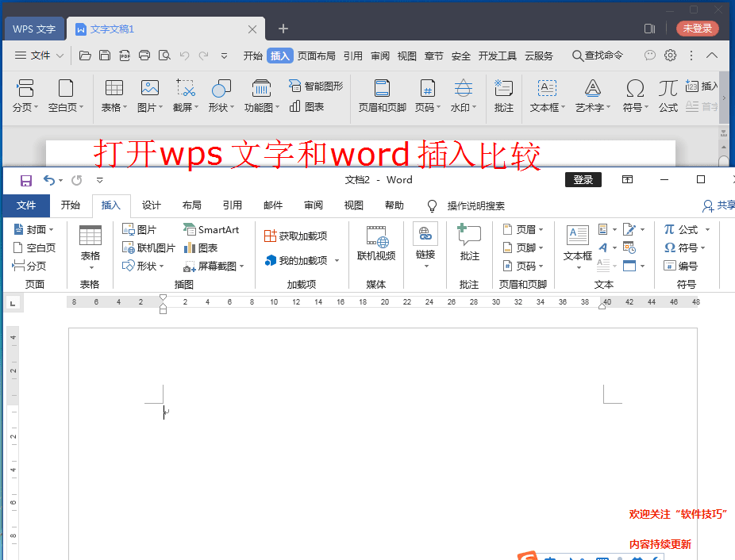The height and width of the screenshot is (560, 735).
Task: Click WPS 查找命令 search box
Action: coord(598,56)
